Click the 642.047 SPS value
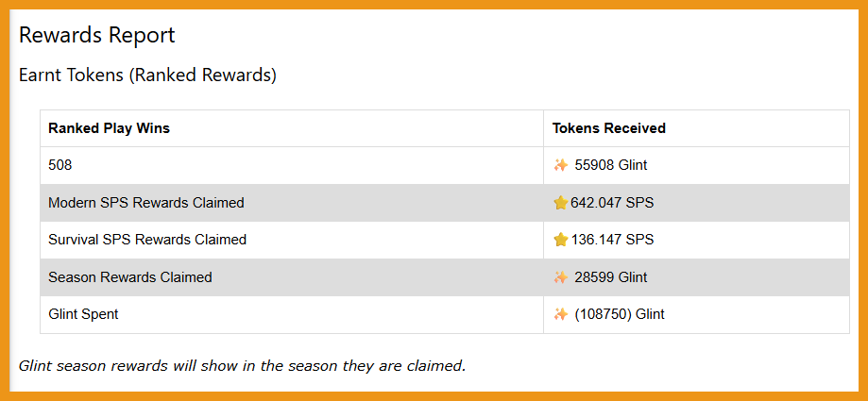The width and height of the screenshot is (868, 401). pyautogui.click(x=612, y=203)
